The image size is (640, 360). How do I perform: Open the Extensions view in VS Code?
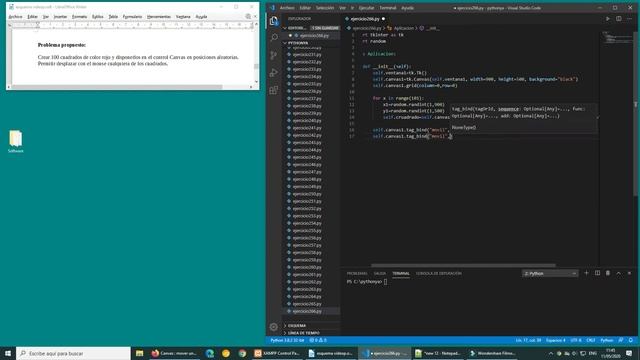[274, 90]
